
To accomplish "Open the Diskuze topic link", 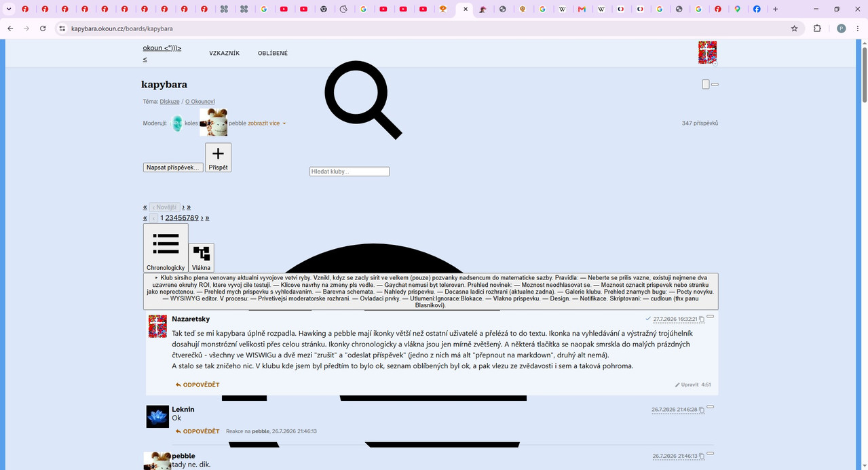I will click(x=170, y=102).
